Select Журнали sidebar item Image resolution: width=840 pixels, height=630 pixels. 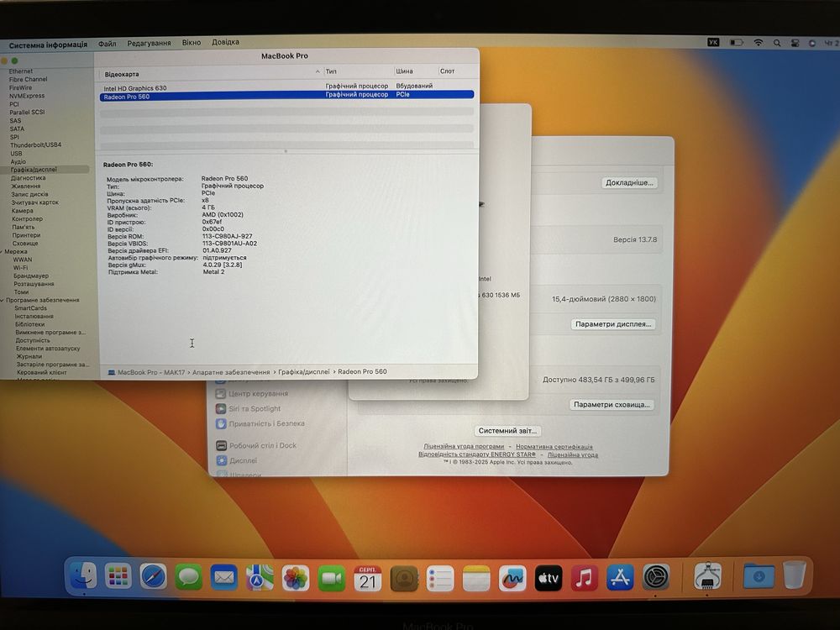pos(29,356)
